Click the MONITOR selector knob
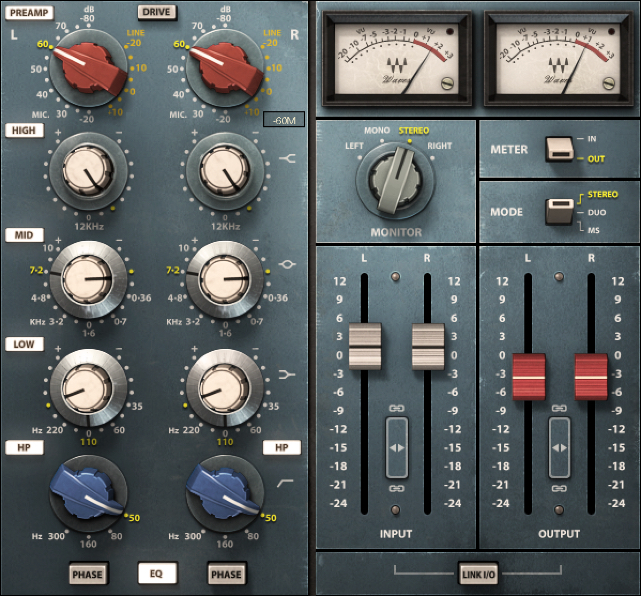641x596 pixels. click(x=396, y=180)
